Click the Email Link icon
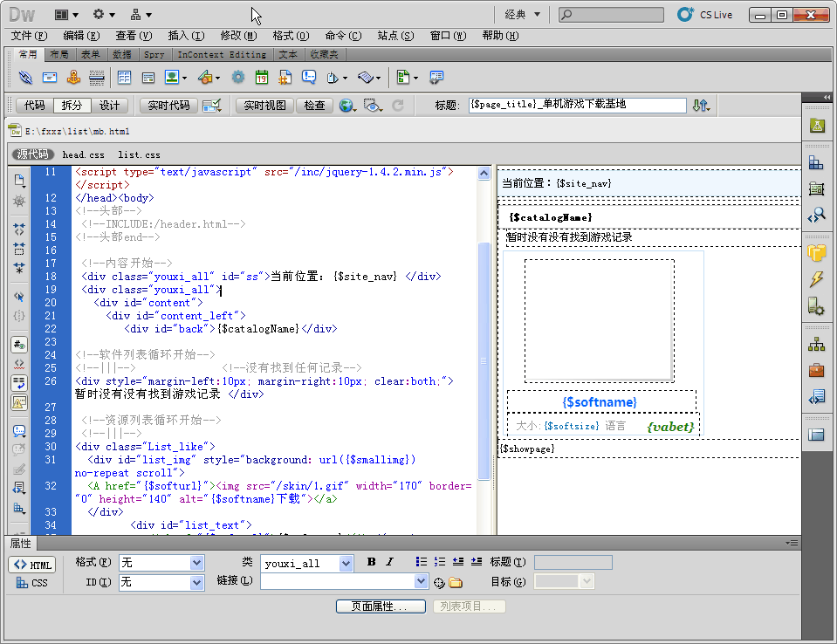Image resolution: width=837 pixels, height=644 pixels. (x=50, y=78)
